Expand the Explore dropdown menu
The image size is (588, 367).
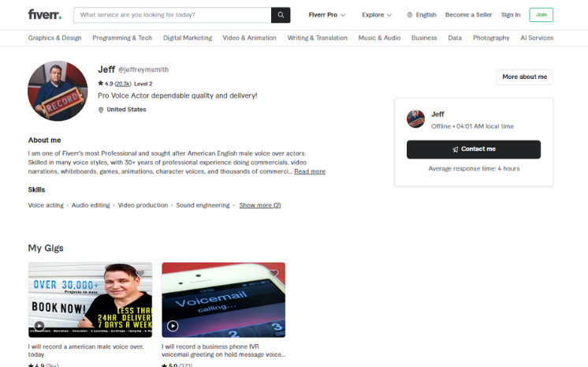(377, 15)
